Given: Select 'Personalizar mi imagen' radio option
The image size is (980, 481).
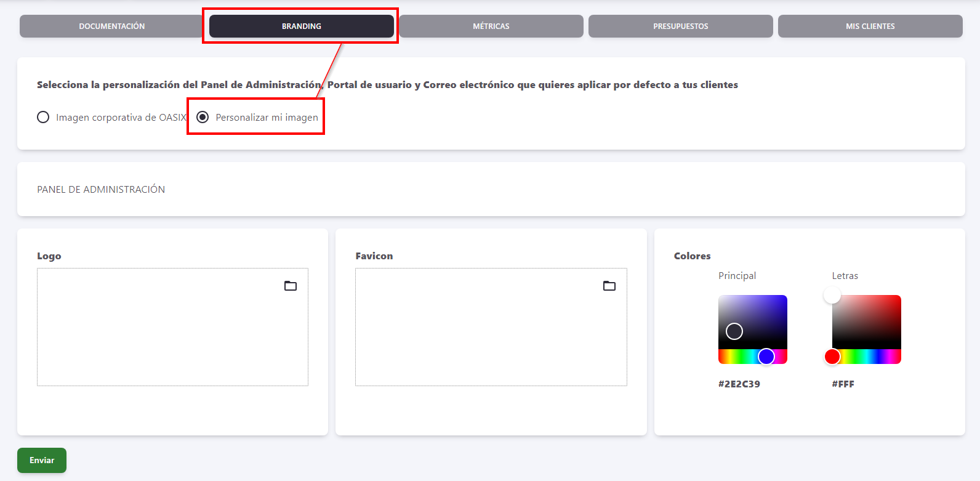Looking at the screenshot, I should tap(203, 117).
